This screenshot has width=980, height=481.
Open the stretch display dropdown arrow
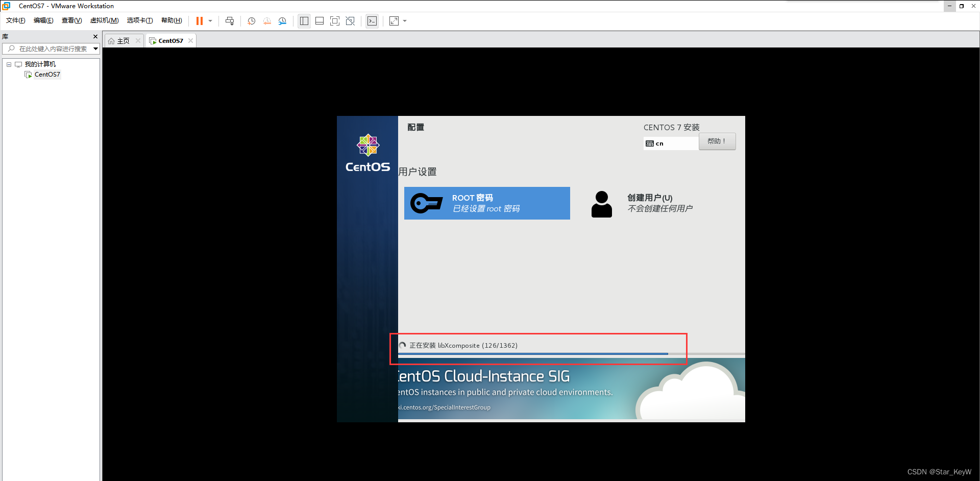(x=405, y=21)
